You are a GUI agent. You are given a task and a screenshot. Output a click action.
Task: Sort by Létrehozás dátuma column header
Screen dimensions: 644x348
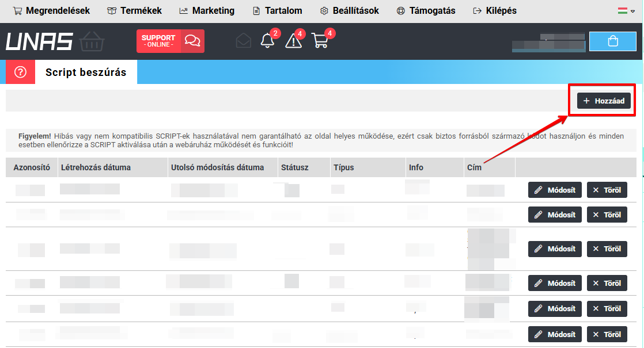coord(112,167)
